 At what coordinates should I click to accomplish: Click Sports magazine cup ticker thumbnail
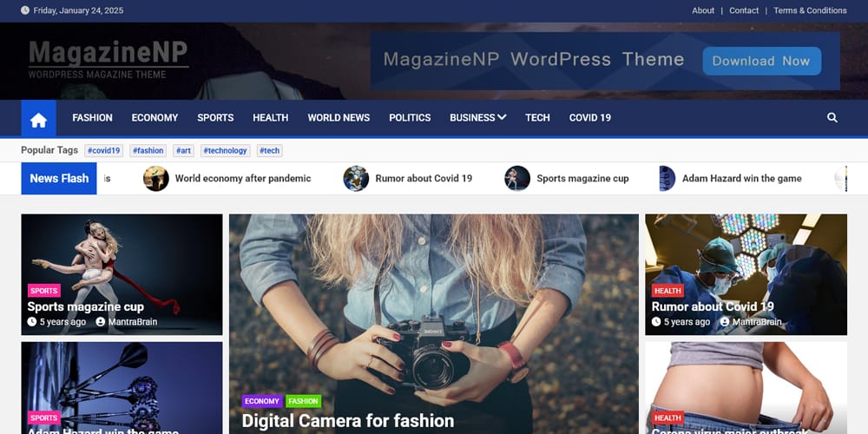click(517, 178)
